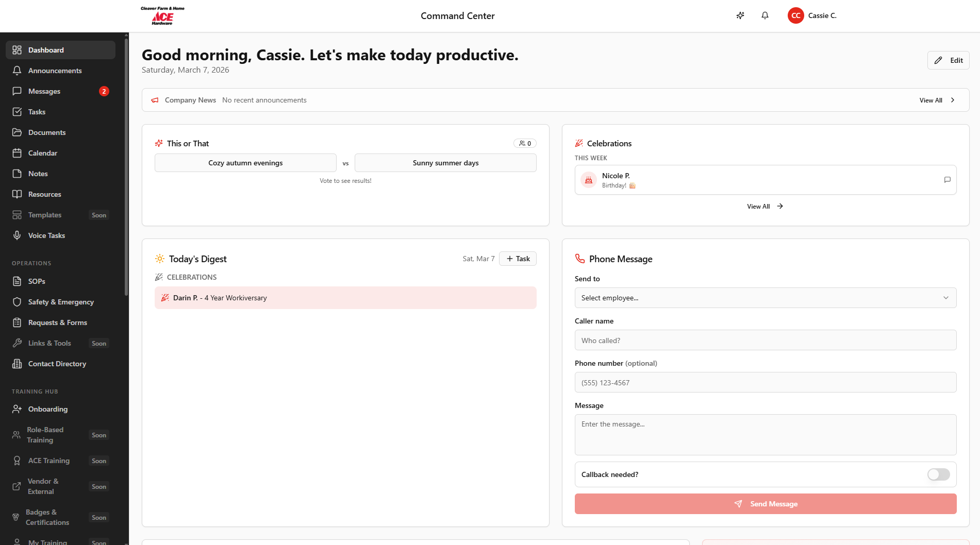The height and width of the screenshot is (545, 980).
Task: Click the Documents folder icon
Action: tap(17, 132)
